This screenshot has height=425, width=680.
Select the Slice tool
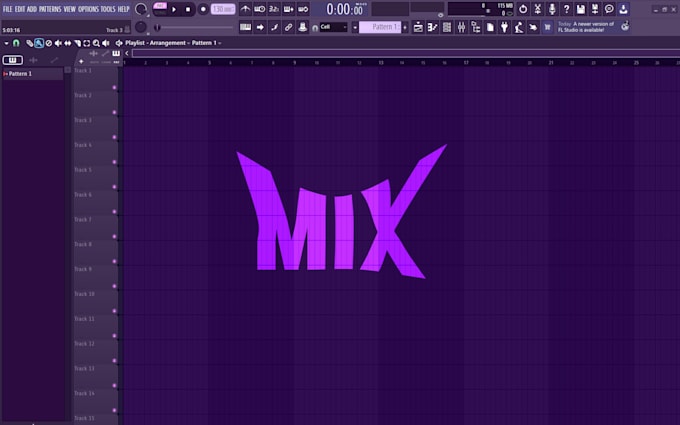pos(77,43)
